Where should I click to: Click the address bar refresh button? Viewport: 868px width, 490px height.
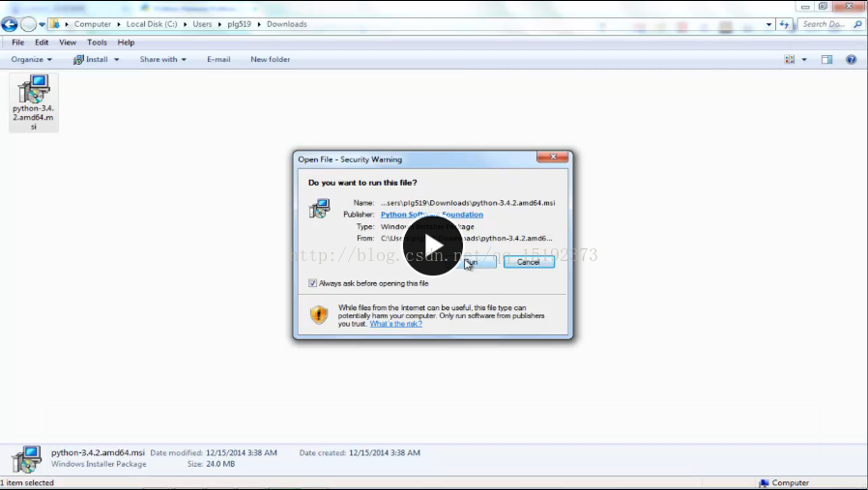785,24
